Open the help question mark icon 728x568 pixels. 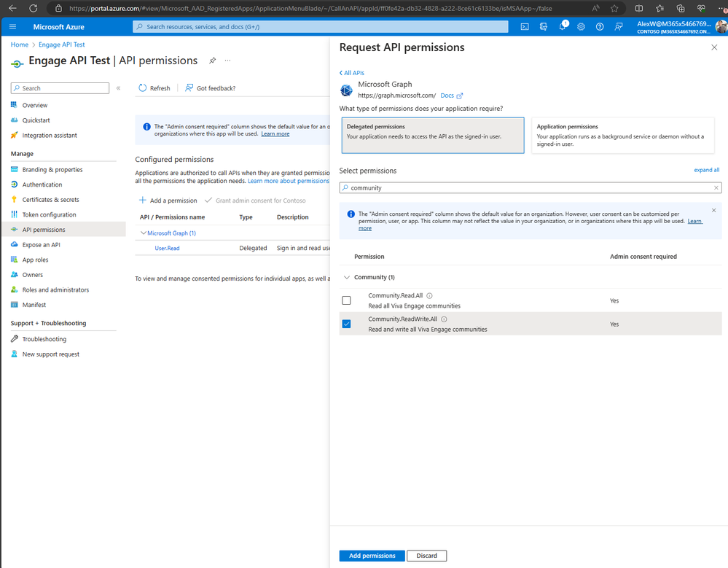[600, 27]
